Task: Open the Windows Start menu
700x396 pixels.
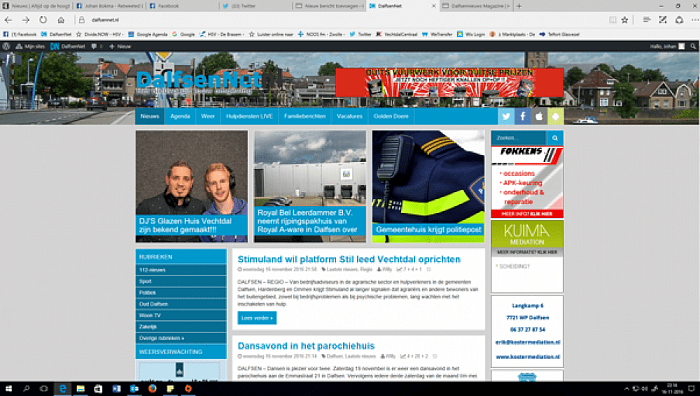Action: coord(8,388)
